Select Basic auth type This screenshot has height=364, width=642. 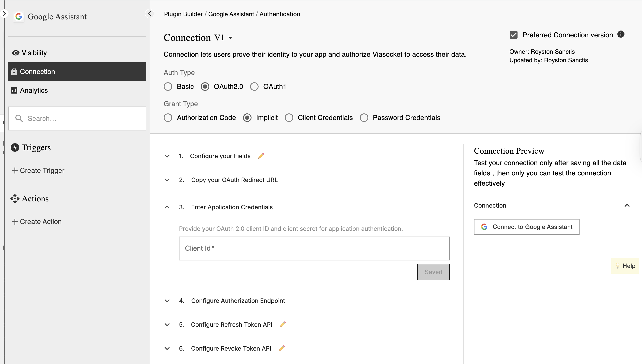pyautogui.click(x=168, y=87)
